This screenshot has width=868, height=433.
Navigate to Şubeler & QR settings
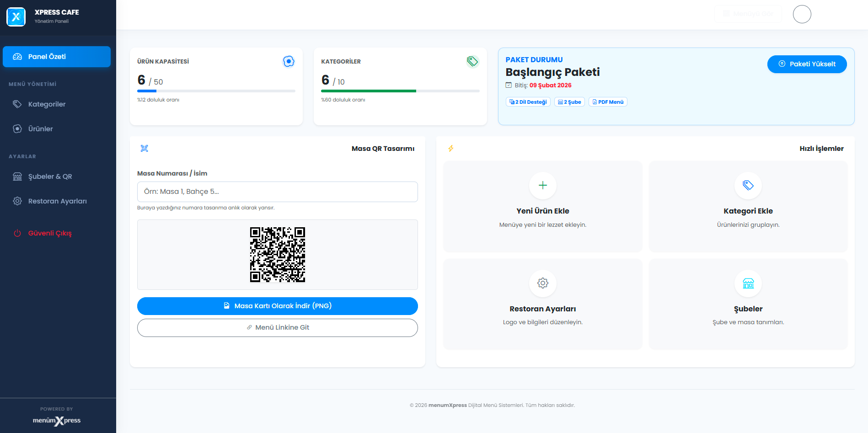[x=50, y=176]
